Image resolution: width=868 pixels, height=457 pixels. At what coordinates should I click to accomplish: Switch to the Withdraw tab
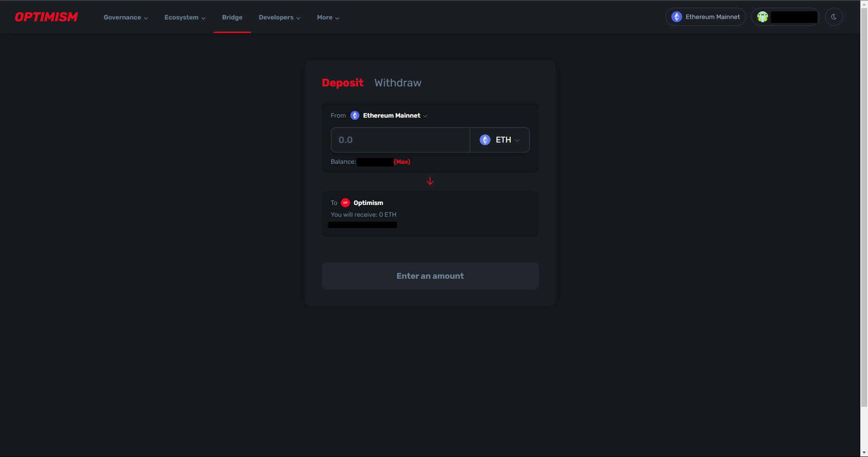tap(398, 83)
